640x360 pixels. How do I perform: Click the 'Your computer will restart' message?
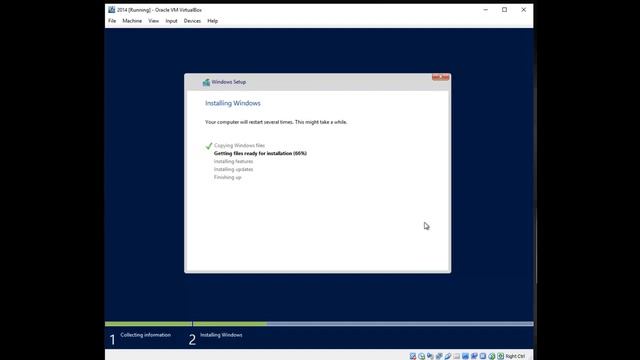pyautogui.click(x=276, y=122)
